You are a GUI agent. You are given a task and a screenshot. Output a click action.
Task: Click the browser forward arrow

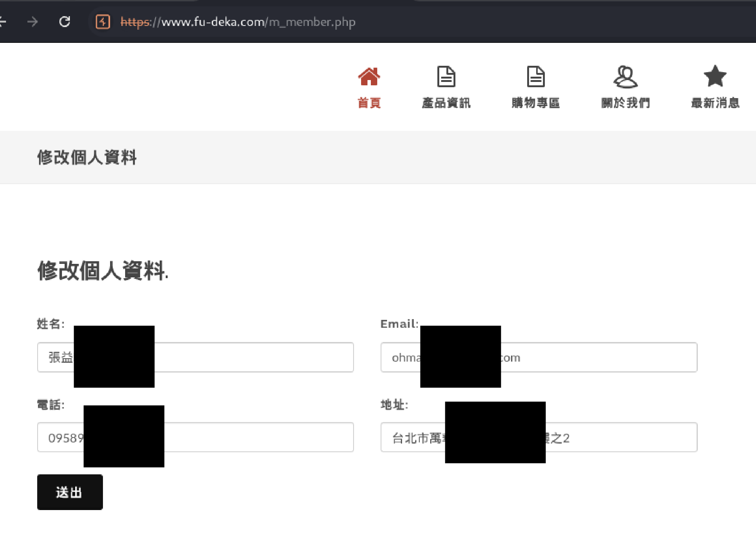33,22
